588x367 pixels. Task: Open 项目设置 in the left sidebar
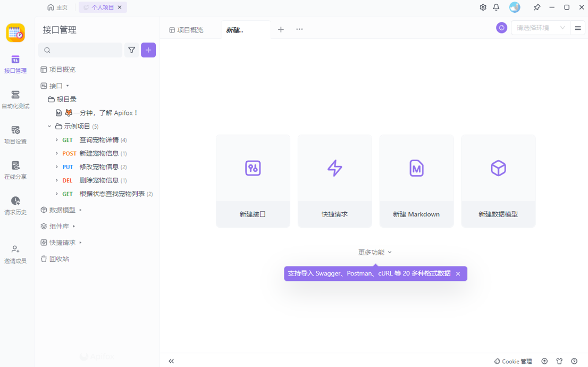(15, 135)
